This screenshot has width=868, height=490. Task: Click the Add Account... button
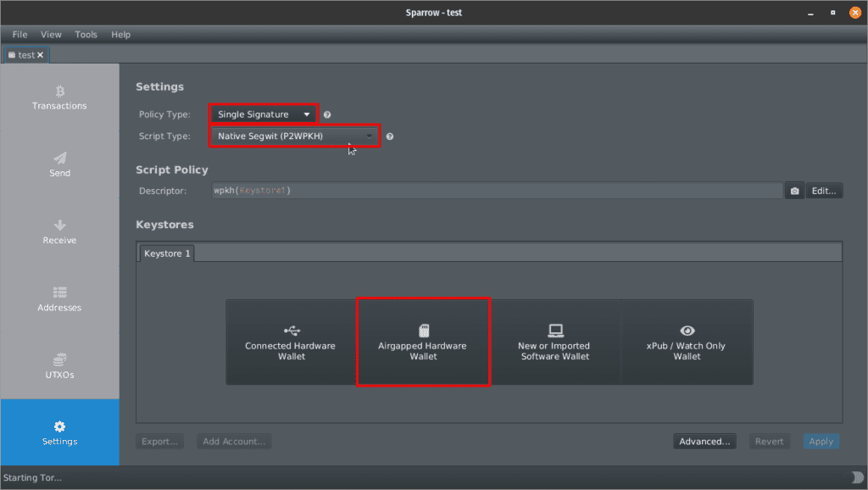[234, 442]
